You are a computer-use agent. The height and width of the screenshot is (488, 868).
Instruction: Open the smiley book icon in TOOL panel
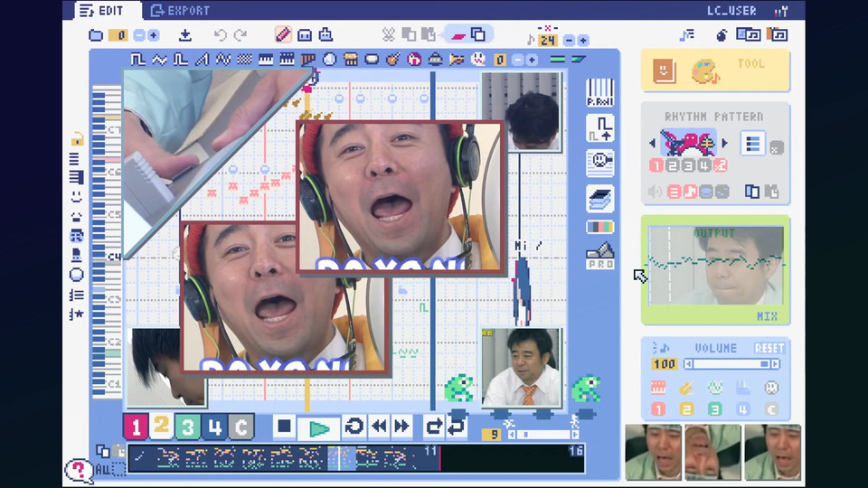pyautogui.click(x=664, y=70)
